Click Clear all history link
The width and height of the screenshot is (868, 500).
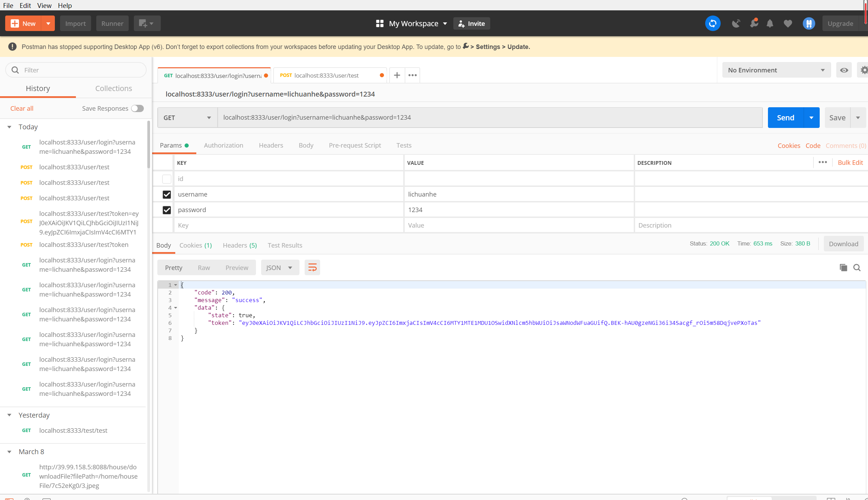[22, 108]
